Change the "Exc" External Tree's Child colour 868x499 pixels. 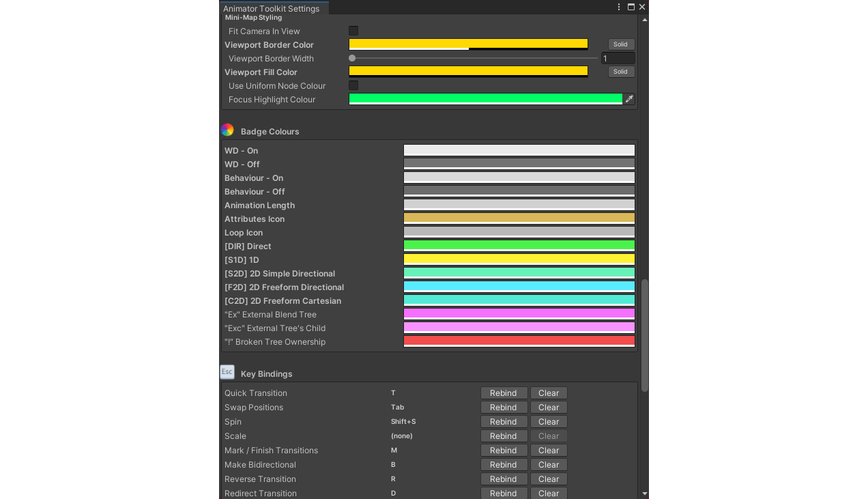point(519,328)
